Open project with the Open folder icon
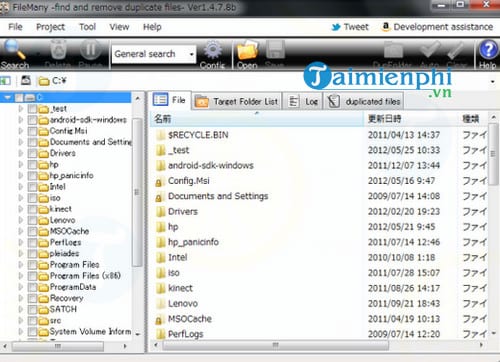Screen dimensions: 500x362 click(x=247, y=50)
